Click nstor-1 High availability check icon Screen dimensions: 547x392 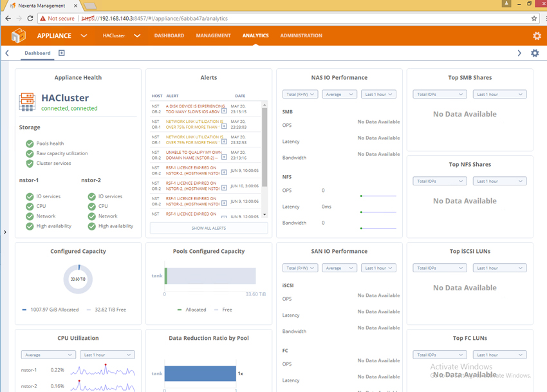coord(30,226)
